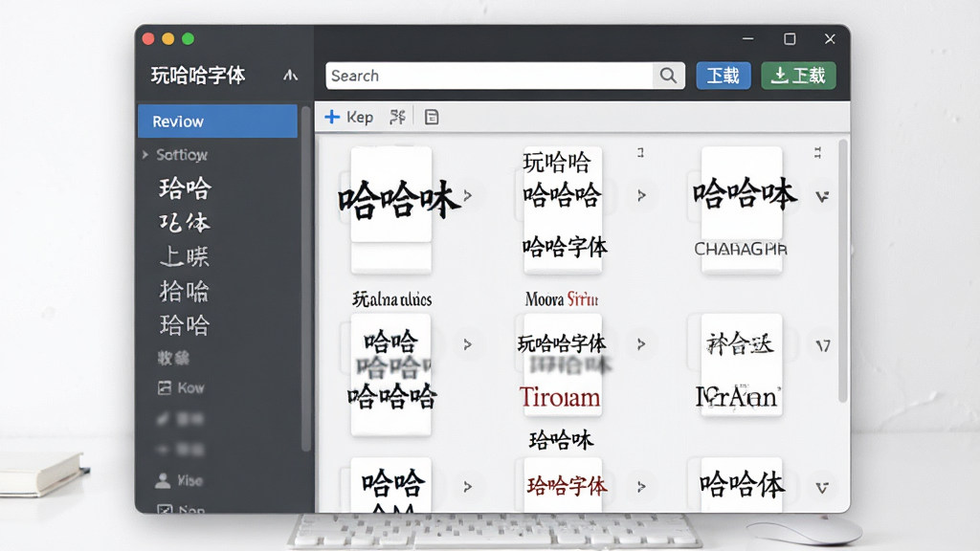Image resolution: width=980 pixels, height=551 pixels.
Task: Click the blue 下载 button
Action: [724, 76]
